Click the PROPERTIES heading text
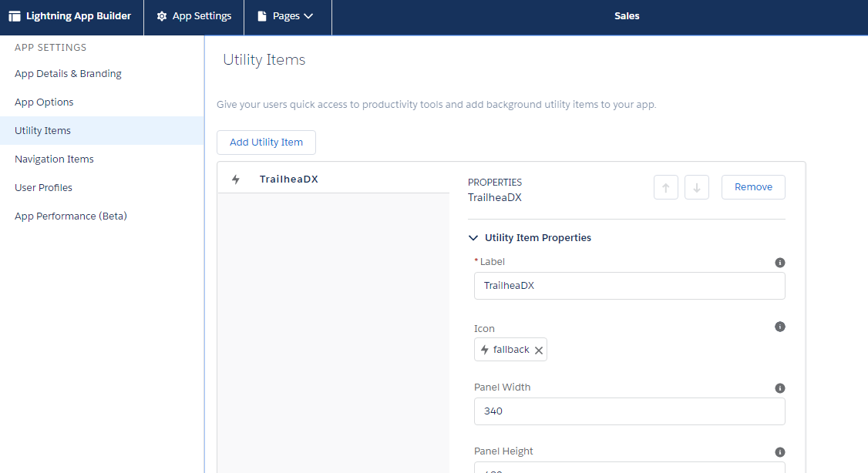The height and width of the screenshot is (473, 868). coord(495,183)
